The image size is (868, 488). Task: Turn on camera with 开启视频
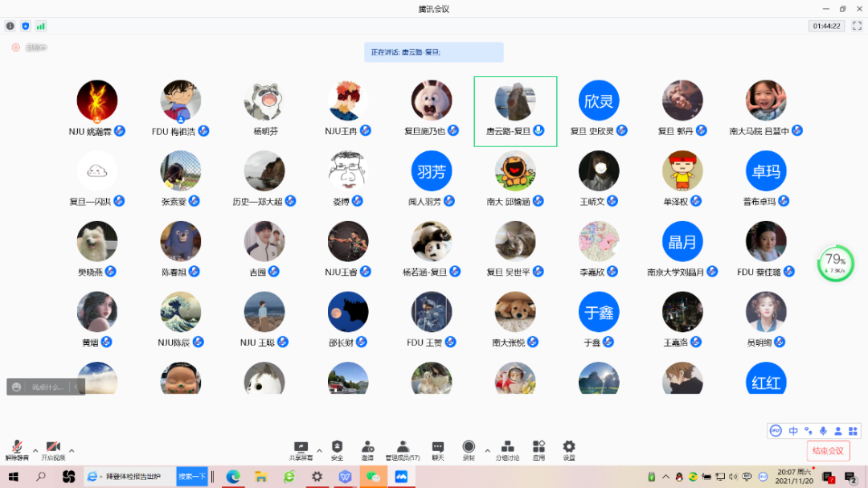tap(53, 449)
